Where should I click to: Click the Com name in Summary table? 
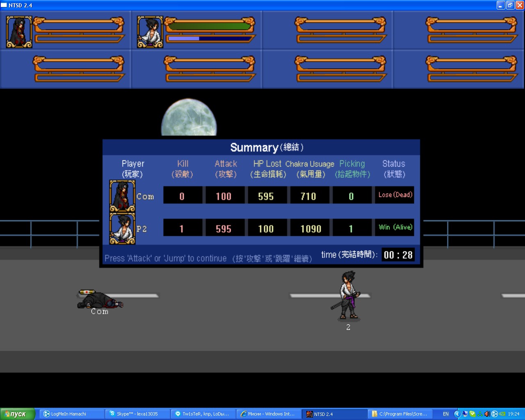145,197
